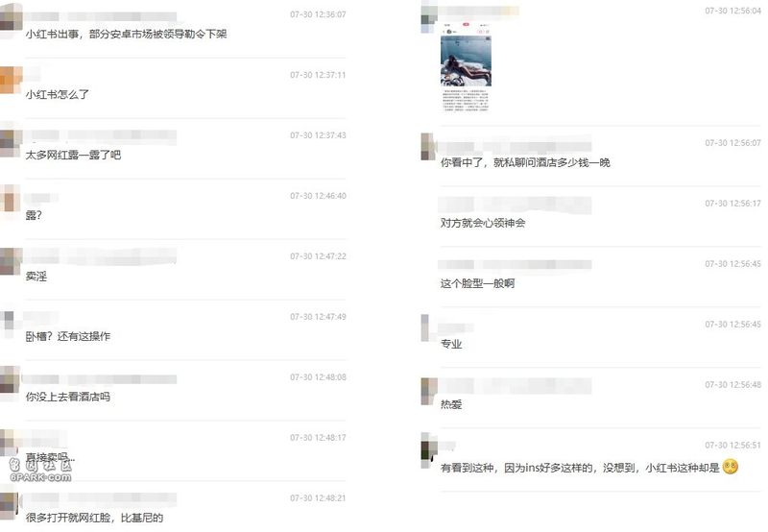Image resolution: width=768 pixels, height=532 pixels.
Task: Click avatar beside the 卖淫 message
Action: coord(11,261)
